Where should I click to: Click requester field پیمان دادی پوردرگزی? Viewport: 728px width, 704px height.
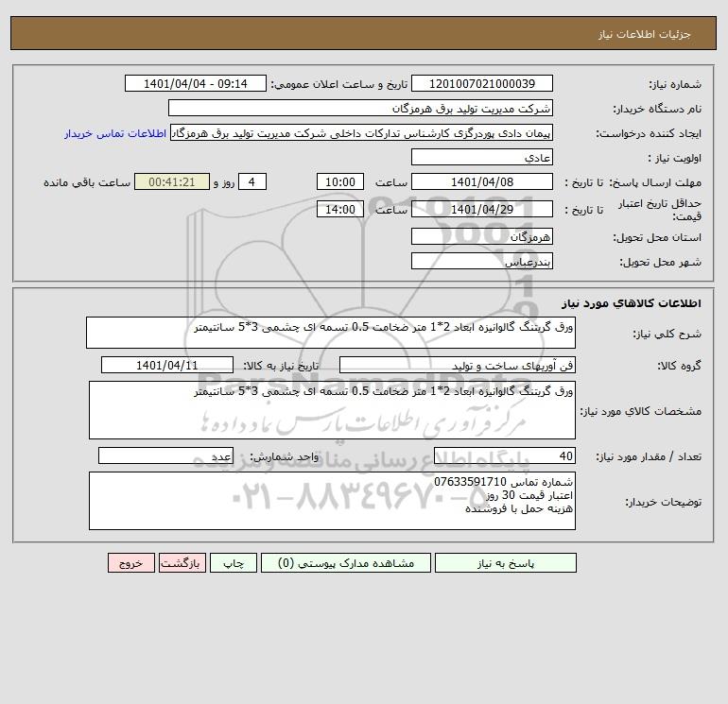(362, 132)
